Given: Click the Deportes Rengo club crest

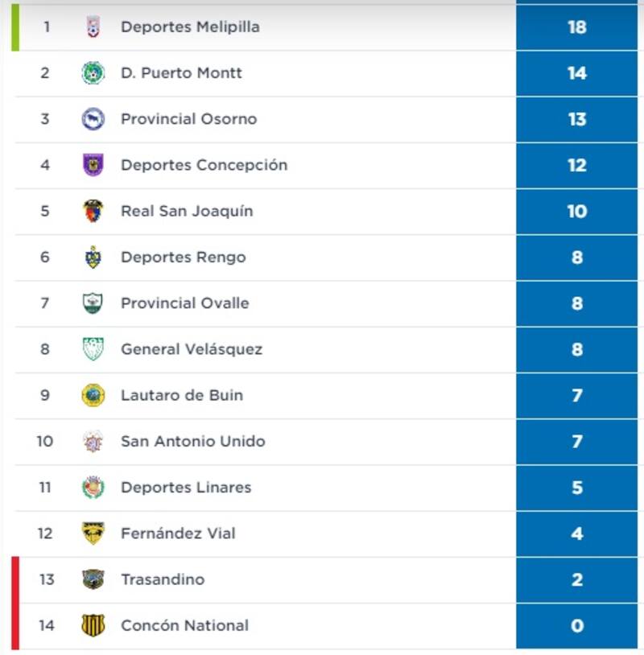Looking at the screenshot, I should 93,257.
